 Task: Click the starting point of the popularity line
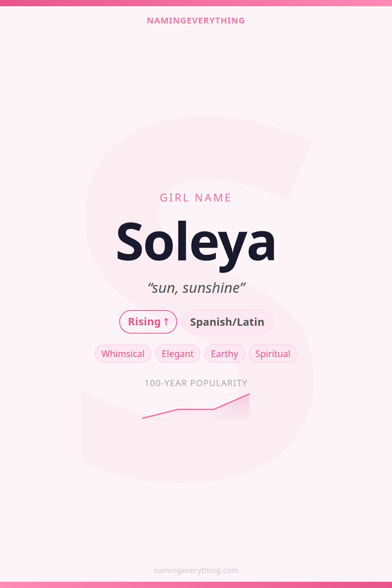coord(143,418)
